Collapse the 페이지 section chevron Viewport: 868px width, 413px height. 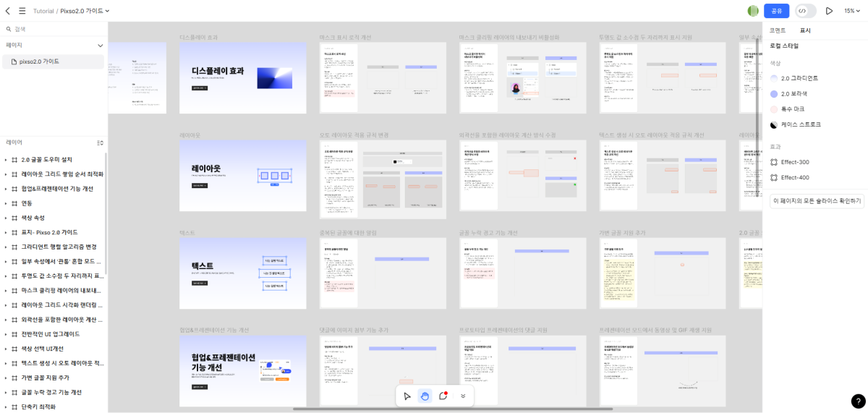[101, 46]
